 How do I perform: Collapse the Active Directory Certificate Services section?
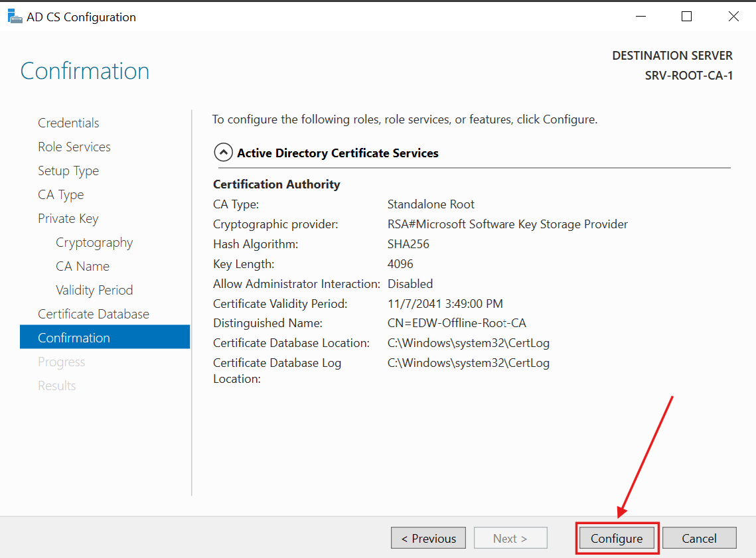[x=224, y=152]
